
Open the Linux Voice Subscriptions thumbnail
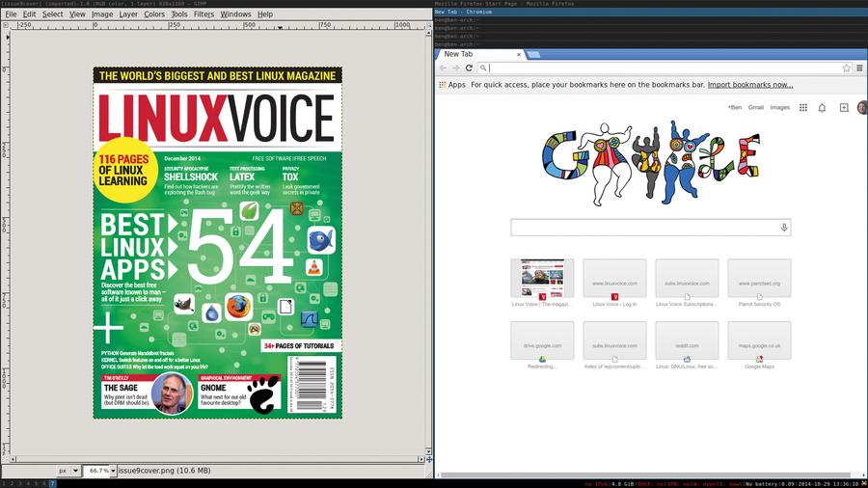tap(687, 279)
